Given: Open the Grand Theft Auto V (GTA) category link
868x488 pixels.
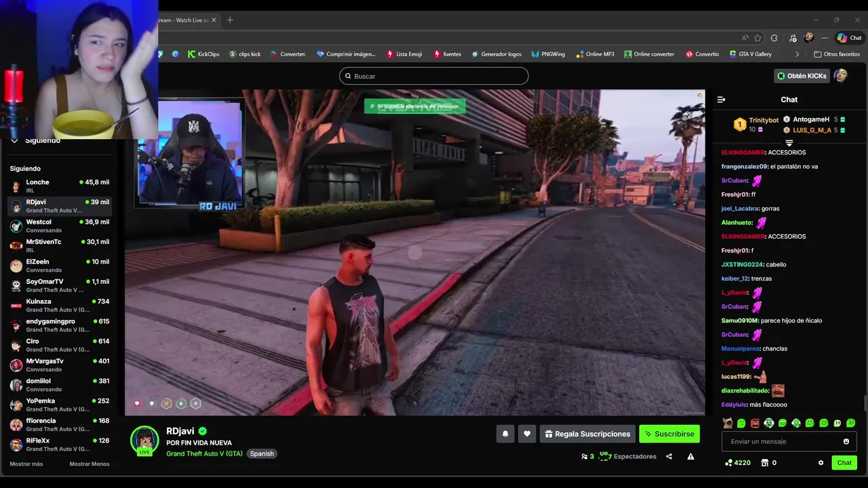Looking at the screenshot, I should (204, 453).
